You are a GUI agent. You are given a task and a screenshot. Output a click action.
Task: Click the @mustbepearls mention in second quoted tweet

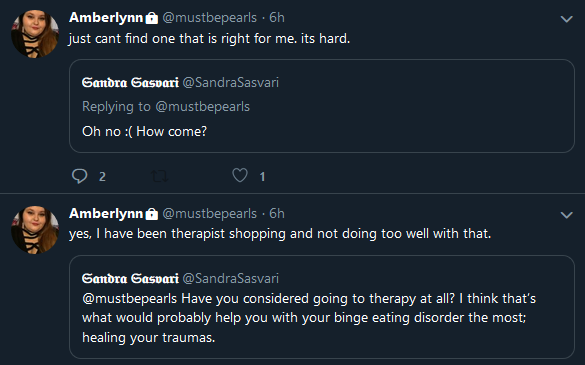pyautogui.click(x=129, y=299)
